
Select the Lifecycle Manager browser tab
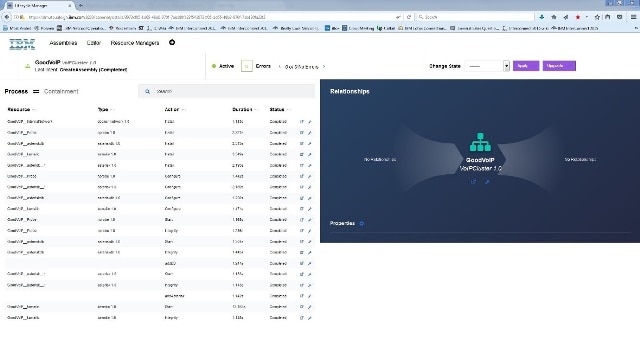click(40, 6)
